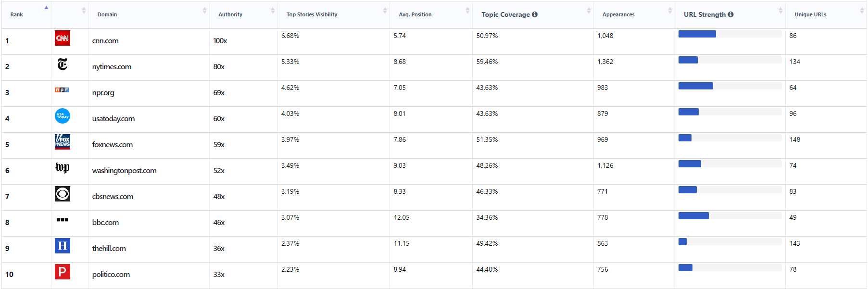This screenshot has width=868, height=289.
Task: Sort by Appearances column header
Action: point(634,14)
